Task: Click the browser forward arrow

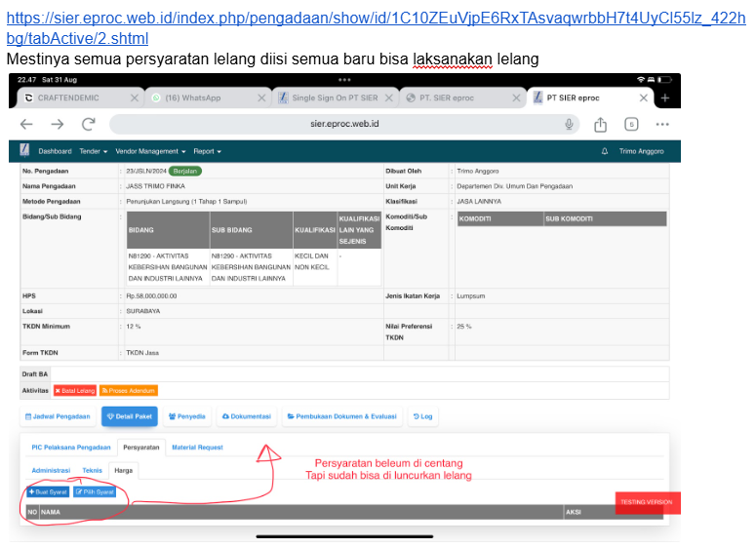Action: 57,124
